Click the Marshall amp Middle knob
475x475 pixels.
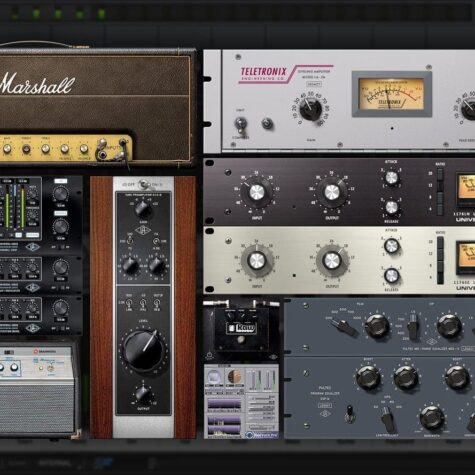(27, 149)
